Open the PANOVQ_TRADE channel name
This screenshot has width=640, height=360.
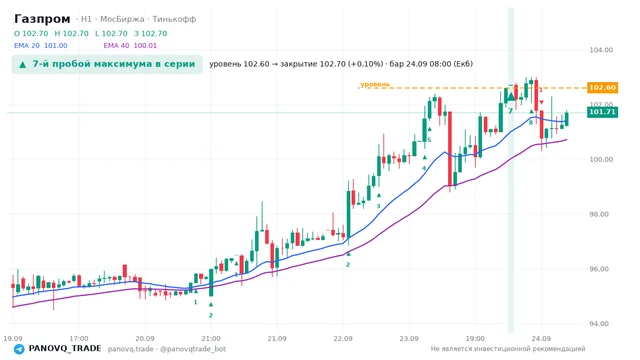(65, 349)
